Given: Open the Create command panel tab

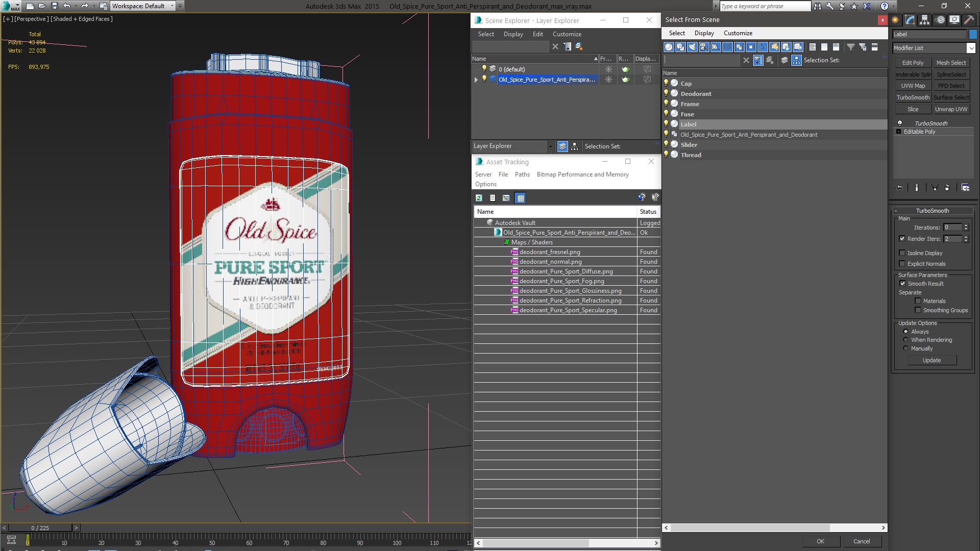Looking at the screenshot, I should point(895,20).
